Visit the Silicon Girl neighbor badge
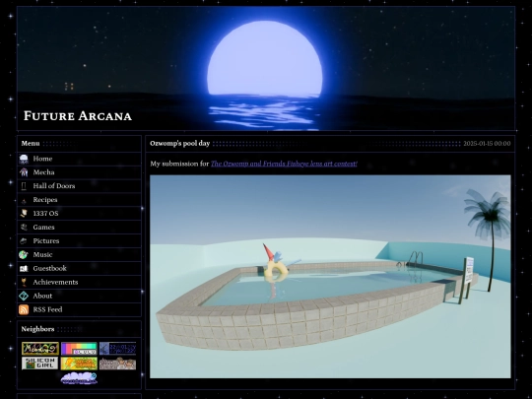The width and height of the screenshot is (532, 399). [x=40, y=363]
